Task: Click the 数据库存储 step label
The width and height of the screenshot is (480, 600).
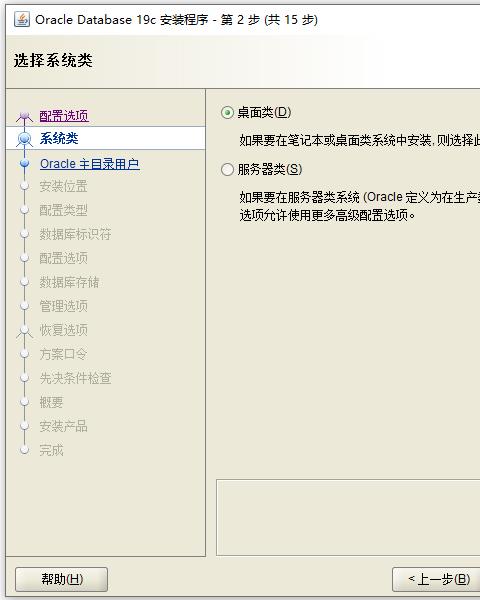Action: point(69,282)
